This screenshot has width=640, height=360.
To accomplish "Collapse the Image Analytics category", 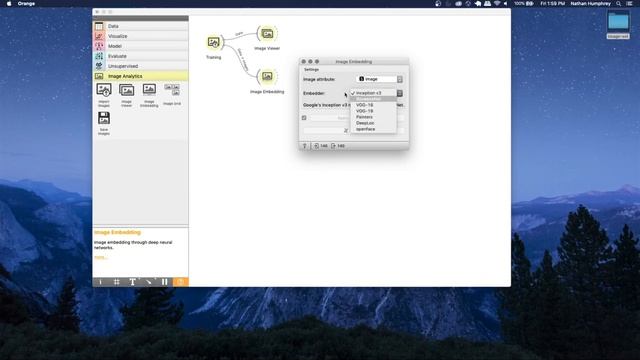I will coord(141,76).
